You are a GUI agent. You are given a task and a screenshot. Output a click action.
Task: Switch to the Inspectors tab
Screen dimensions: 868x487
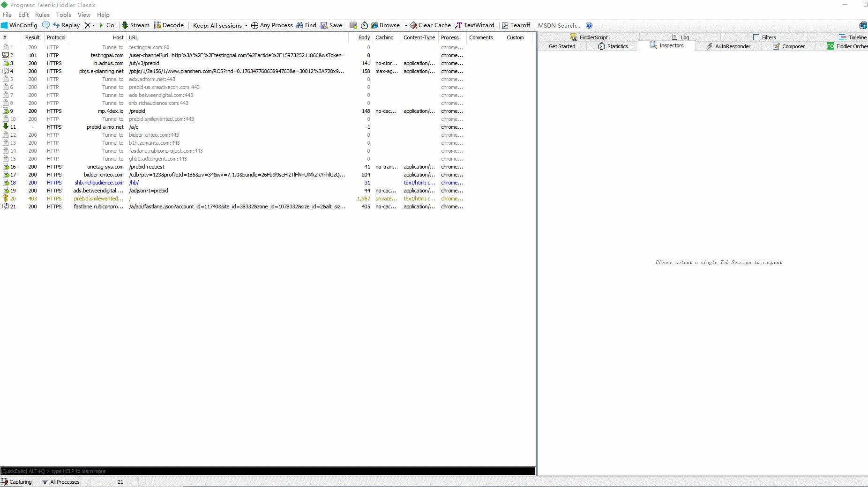[666, 45]
